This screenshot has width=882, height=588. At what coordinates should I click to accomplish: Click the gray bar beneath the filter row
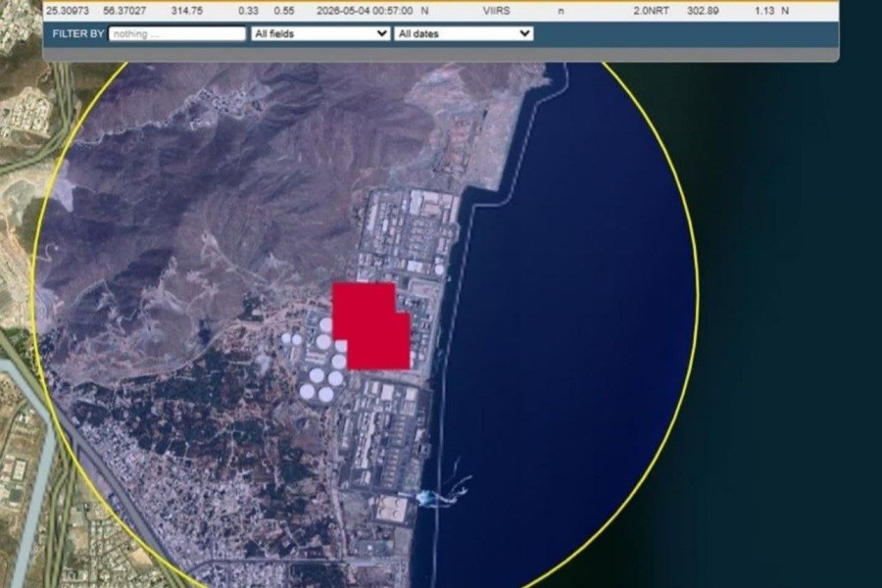441,55
